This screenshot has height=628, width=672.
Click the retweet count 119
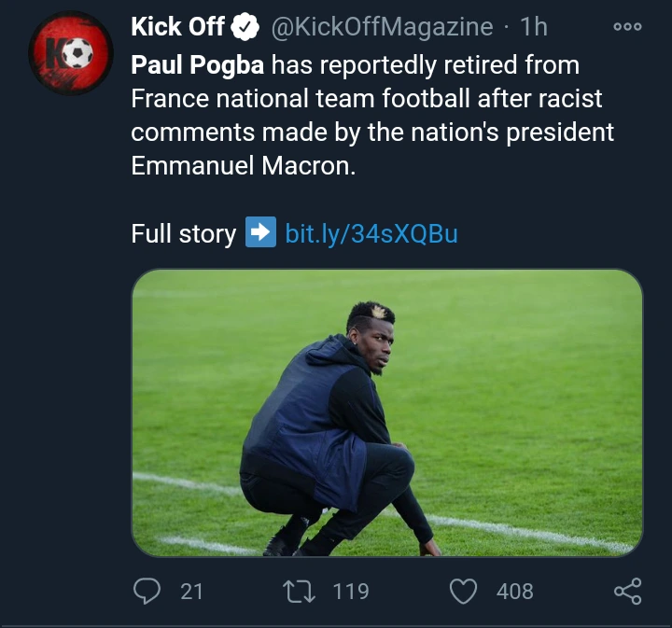[350, 591]
